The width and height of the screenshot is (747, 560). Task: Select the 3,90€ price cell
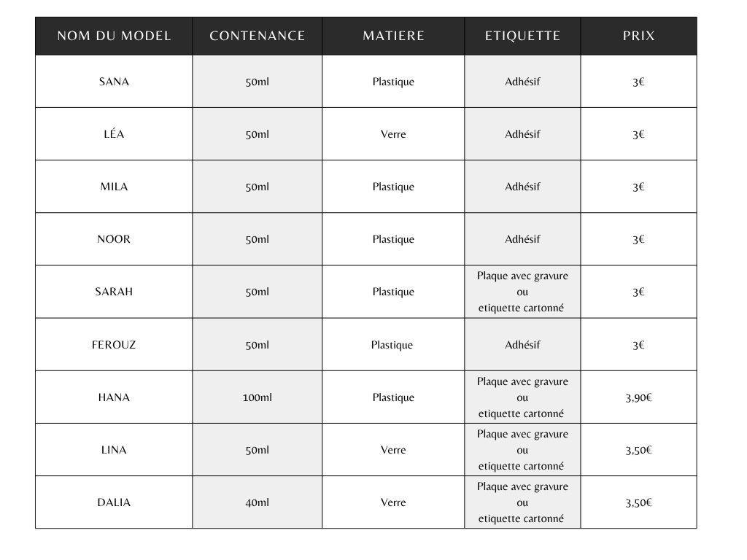(x=638, y=397)
